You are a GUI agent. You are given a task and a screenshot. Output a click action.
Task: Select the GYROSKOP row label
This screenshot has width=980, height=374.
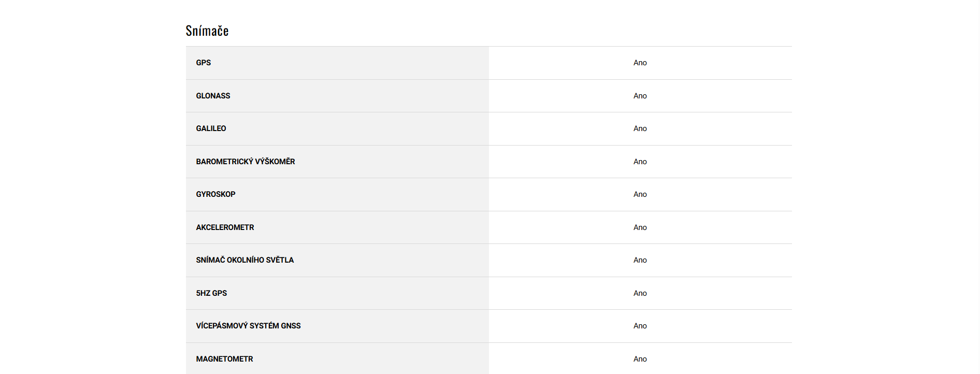pos(215,194)
